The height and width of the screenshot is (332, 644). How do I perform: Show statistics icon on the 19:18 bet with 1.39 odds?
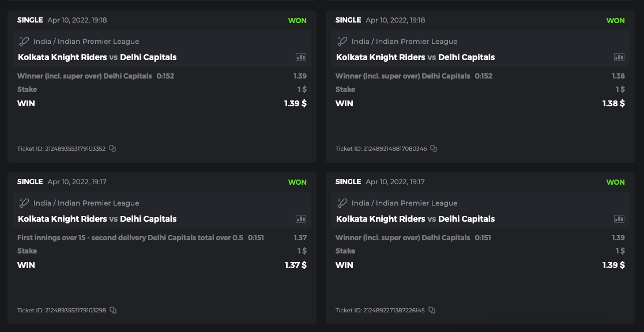click(x=301, y=58)
